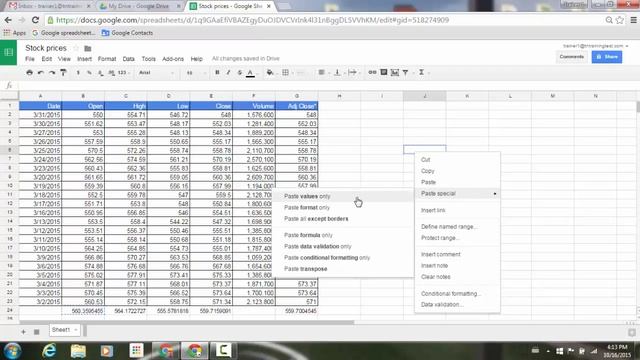Open the Data menu
640x360 pixels.
[129, 59]
